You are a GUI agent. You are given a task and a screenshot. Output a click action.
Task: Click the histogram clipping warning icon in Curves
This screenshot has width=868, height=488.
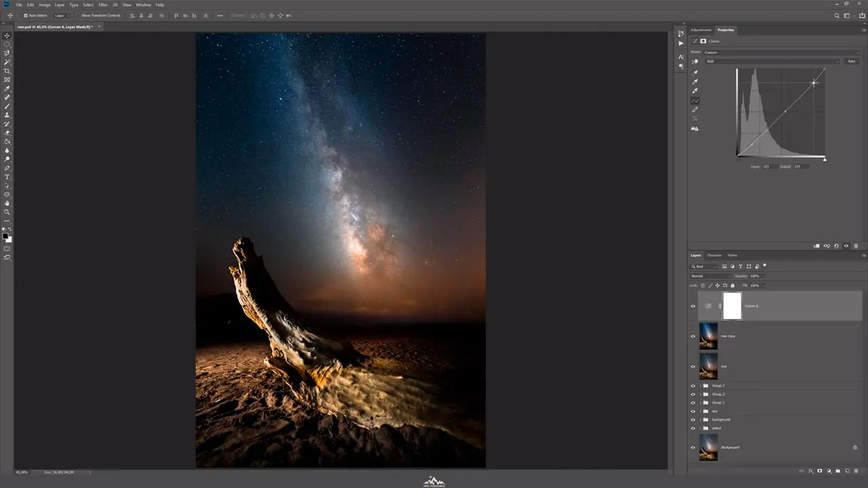695,128
